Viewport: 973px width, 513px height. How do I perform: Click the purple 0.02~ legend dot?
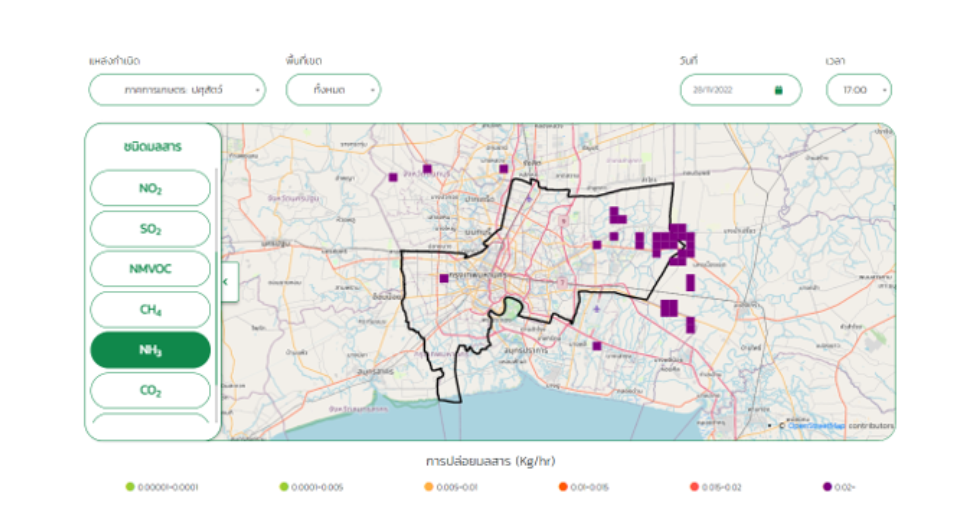click(x=827, y=487)
